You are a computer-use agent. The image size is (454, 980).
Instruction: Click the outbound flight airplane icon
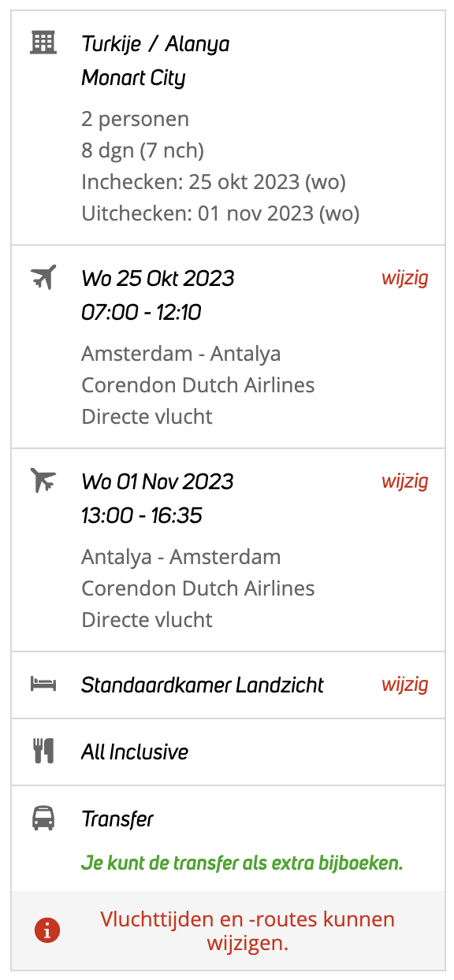[x=43, y=277]
